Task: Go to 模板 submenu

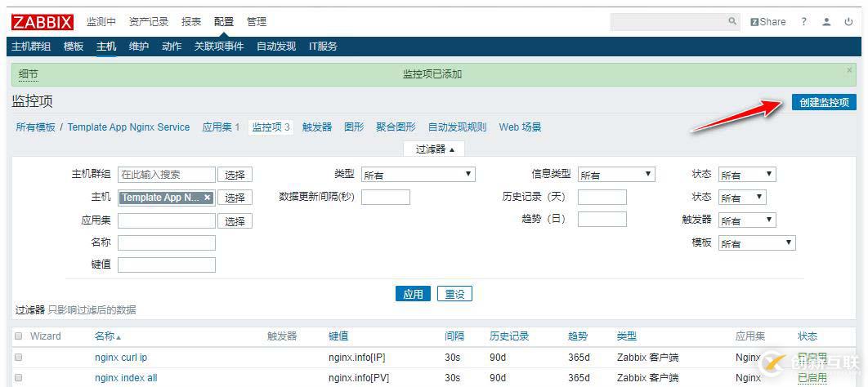Action: pos(74,47)
